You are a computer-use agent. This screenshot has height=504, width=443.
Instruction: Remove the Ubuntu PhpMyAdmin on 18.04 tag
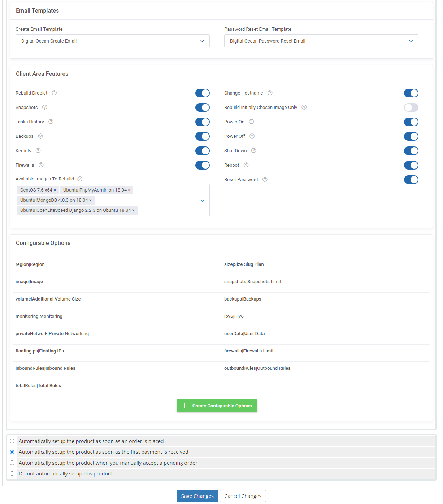coord(130,190)
